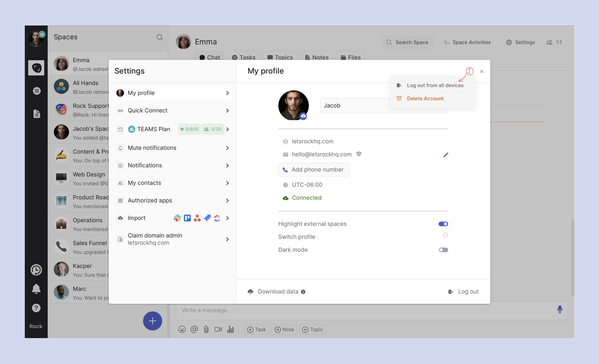599x364 pixels.
Task: Open the three-dot profile options menu
Action: [469, 71]
